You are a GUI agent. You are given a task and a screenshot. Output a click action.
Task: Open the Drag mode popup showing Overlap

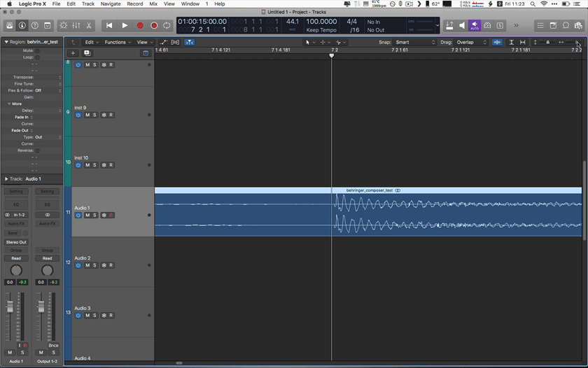[471, 43]
